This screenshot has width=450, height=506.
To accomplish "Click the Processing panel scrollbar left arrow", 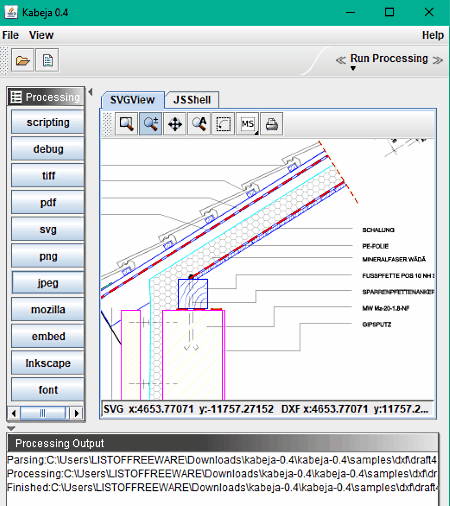I will point(14,413).
